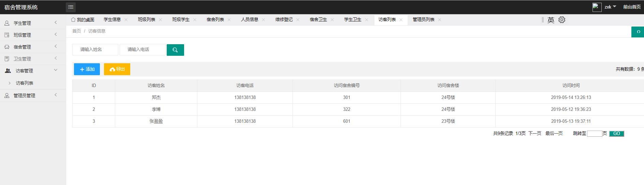Open the zxk user dropdown
This screenshot has width=644, height=185.
click(x=610, y=7)
